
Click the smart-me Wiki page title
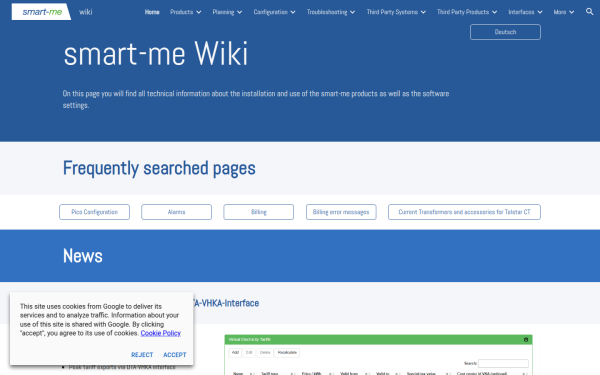[x=156, y=54]
